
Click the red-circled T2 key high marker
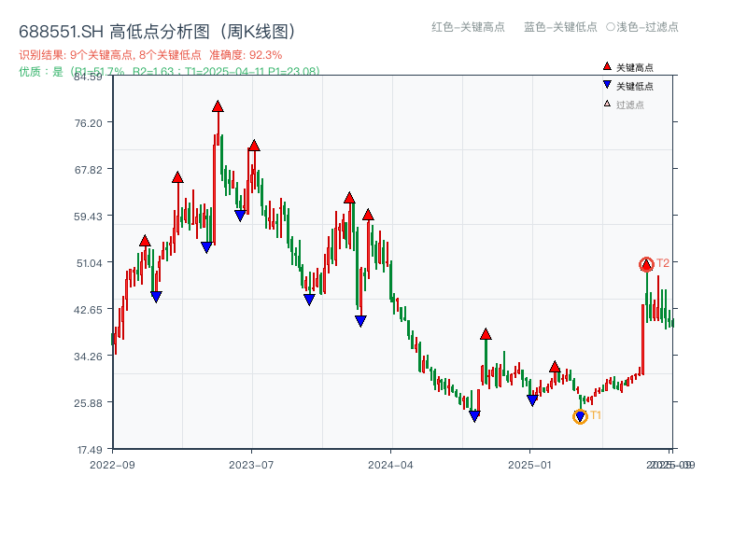645,263
